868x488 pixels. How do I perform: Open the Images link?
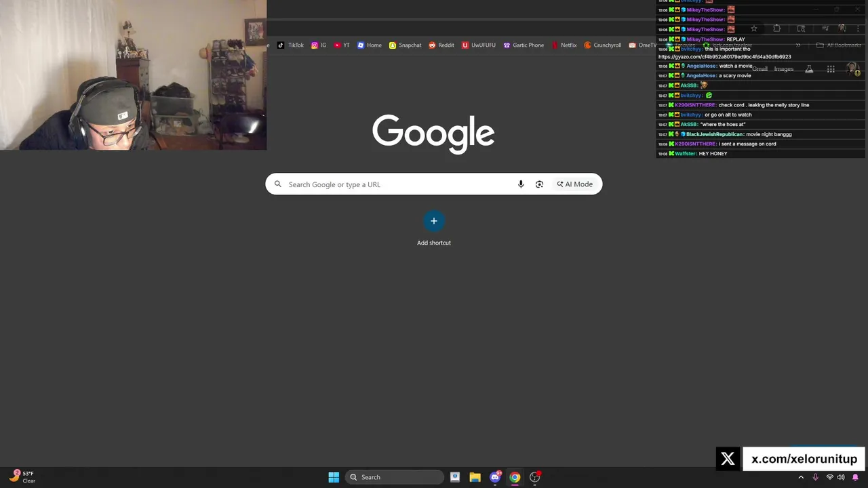pos(783,69)
